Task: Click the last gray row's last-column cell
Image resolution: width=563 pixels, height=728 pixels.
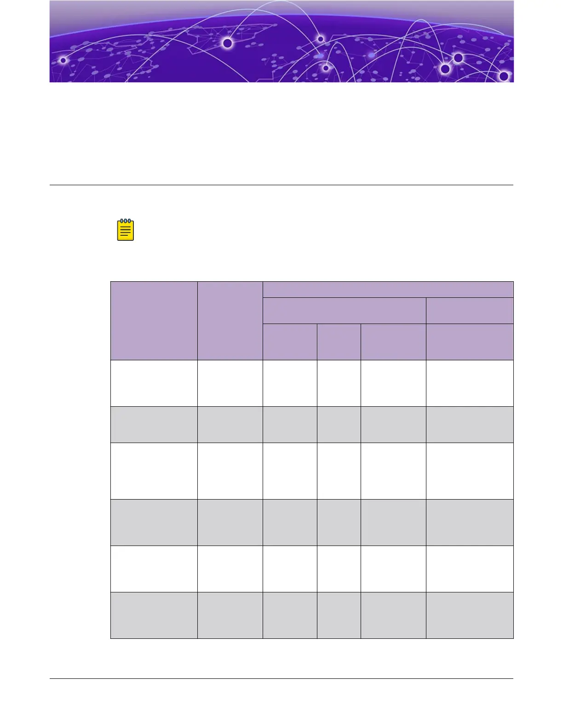Action: 470,615
